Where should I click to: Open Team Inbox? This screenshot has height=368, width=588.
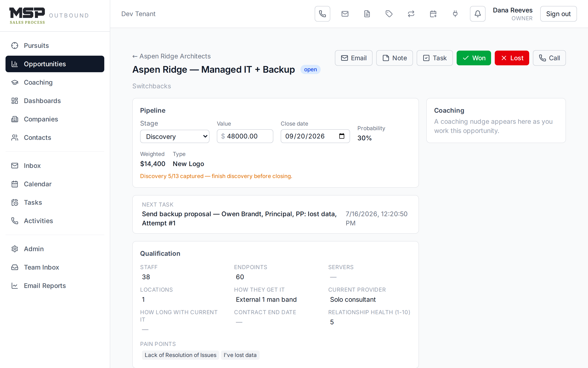(x=55, y=267)
